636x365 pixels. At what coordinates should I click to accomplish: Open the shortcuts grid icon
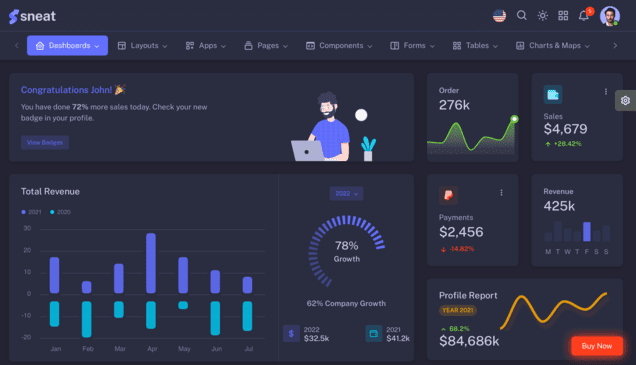point(563,15)
